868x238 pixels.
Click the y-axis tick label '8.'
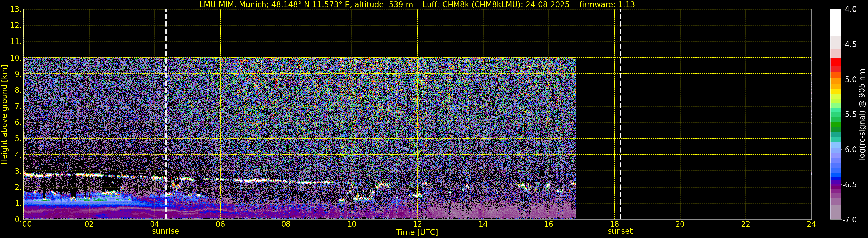[x=18, y=90]
